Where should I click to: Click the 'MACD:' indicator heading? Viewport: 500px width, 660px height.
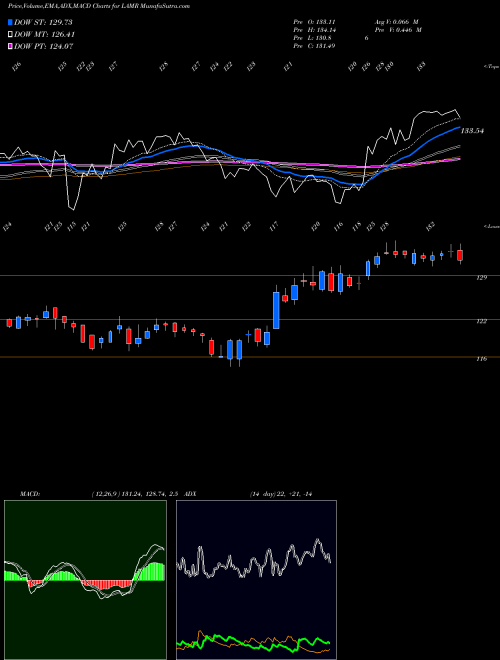[30, 494]
